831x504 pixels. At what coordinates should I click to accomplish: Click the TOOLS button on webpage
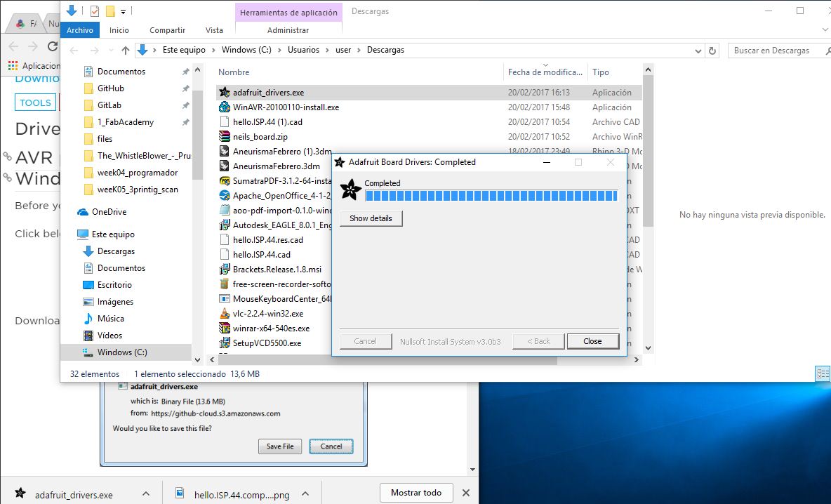point(36,102)
